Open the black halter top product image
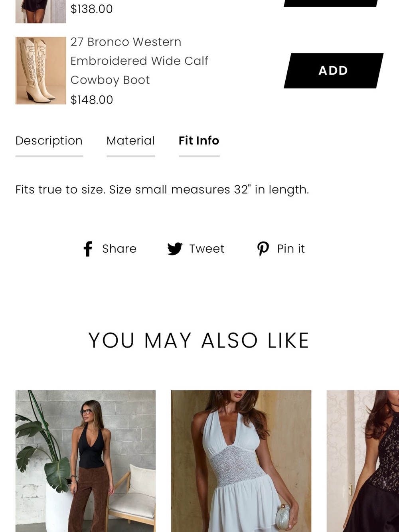 pyautogui.click(x=85, y=461)
